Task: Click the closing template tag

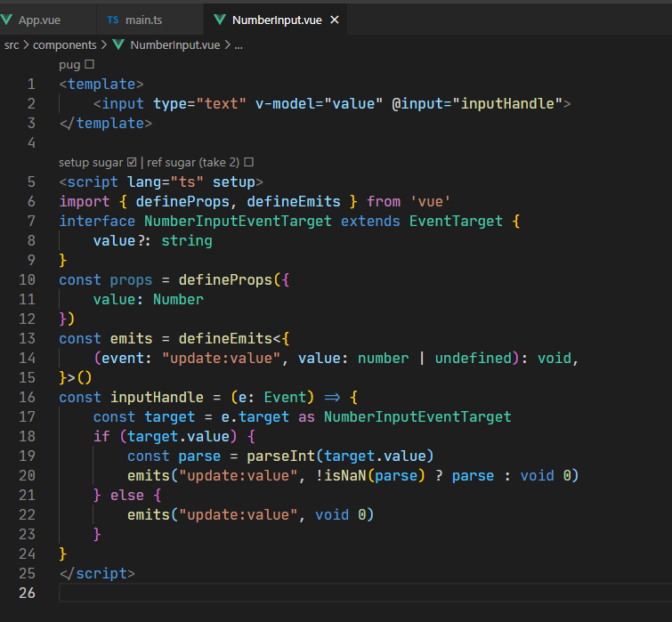Action: pyautogui.click(x=105, y=124)
